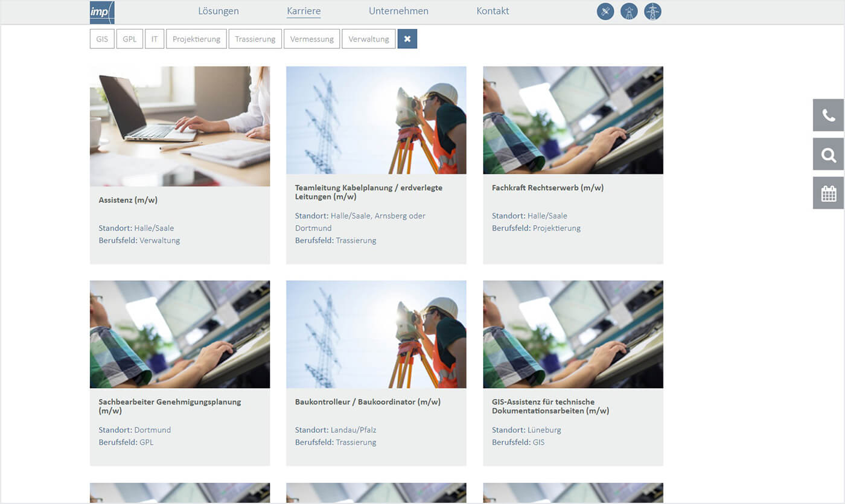Go to the Kontakt menu item

pyautogui.click(x=493, y=11)
